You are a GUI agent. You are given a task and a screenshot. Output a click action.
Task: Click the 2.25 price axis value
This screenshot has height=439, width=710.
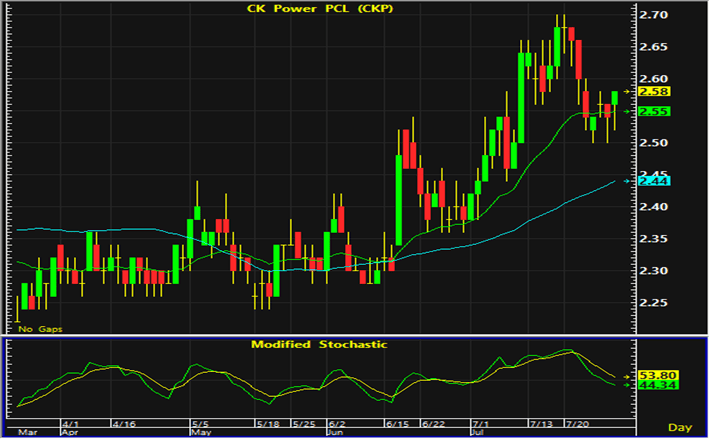click(x=653, y=303)
